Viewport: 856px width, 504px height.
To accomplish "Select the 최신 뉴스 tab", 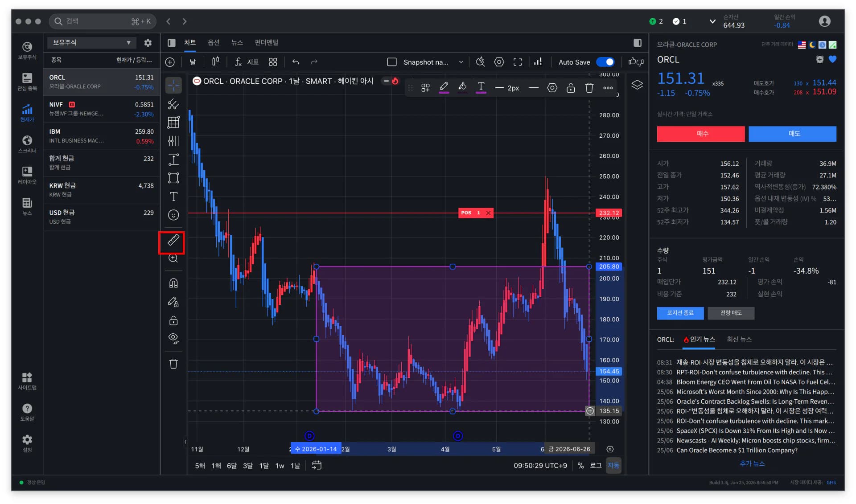I will click(739, 340).
